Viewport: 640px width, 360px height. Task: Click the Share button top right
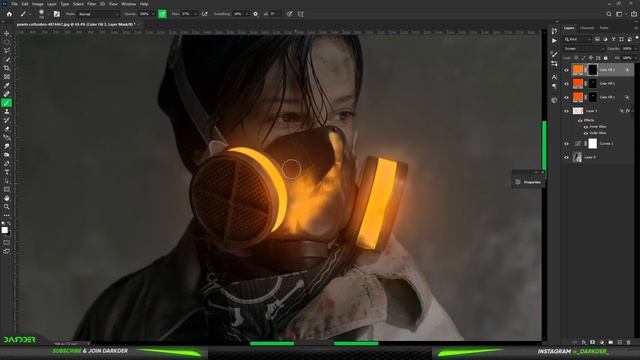point(633,14)
